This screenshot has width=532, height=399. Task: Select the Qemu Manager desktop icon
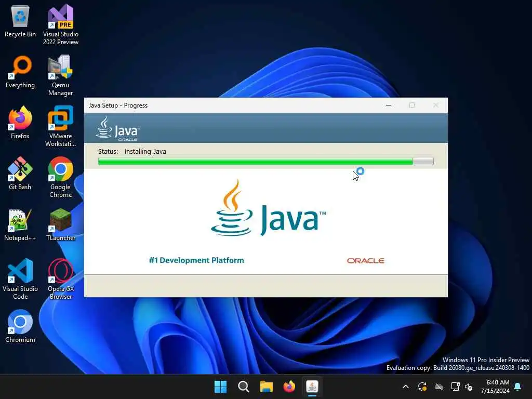[60, 76]
